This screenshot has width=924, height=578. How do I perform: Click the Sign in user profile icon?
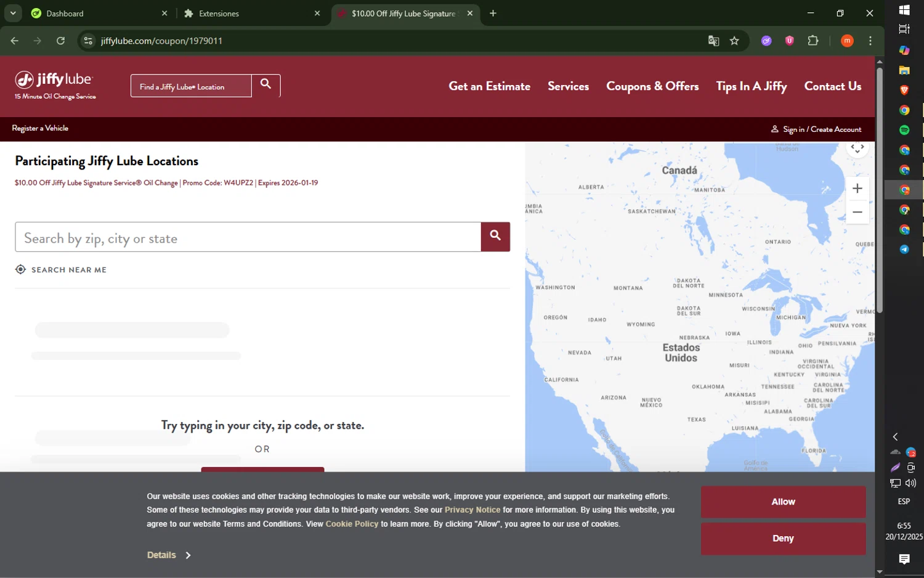[x=774, y=129]
